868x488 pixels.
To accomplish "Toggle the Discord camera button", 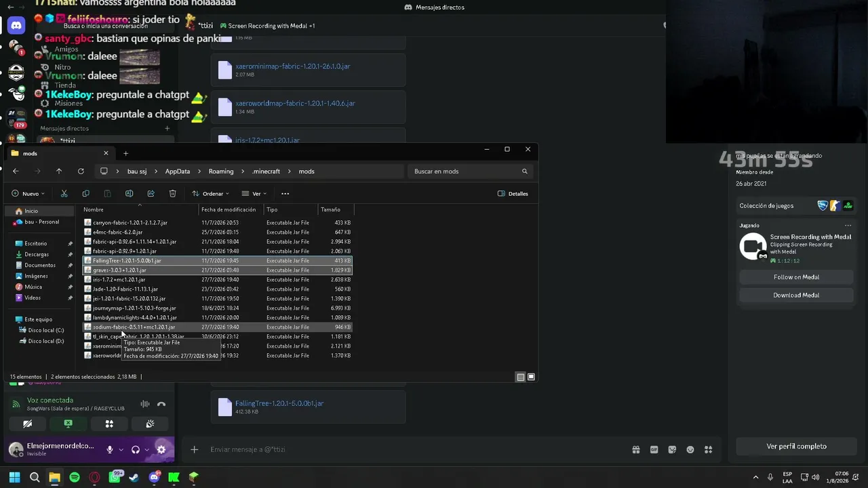I will (27, 424).
